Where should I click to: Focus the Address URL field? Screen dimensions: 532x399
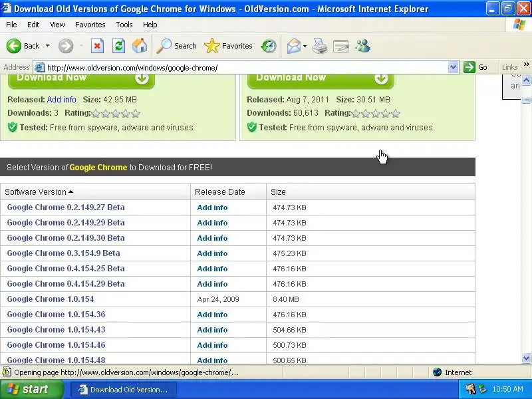pos(246,68)
